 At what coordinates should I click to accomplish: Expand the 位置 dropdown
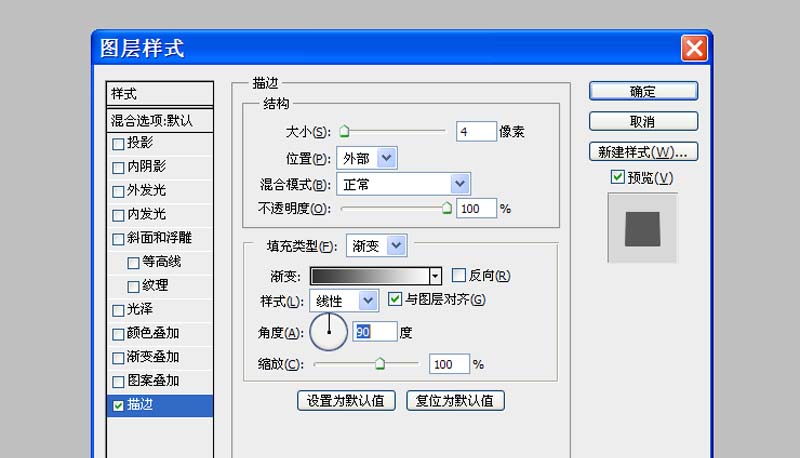388,158
